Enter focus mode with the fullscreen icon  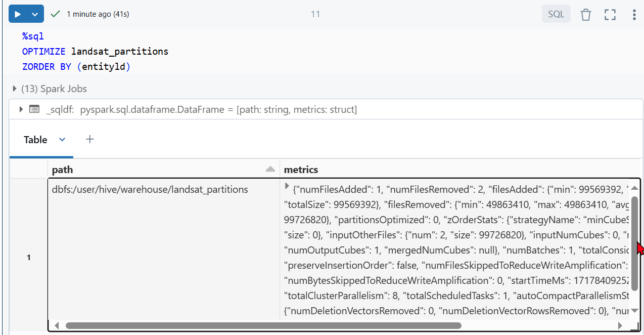[610, 15]
